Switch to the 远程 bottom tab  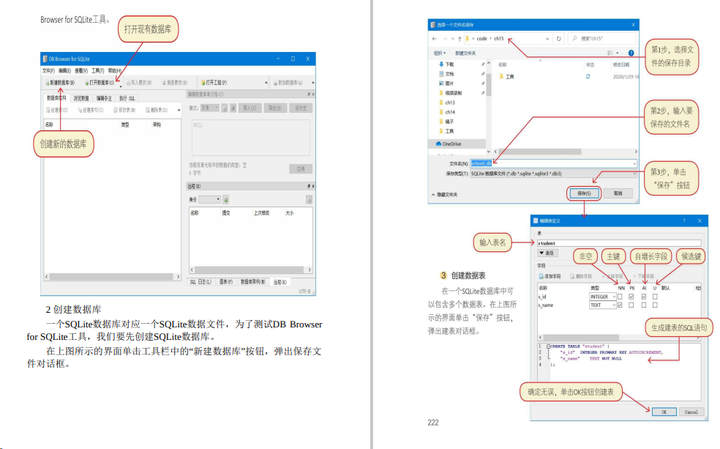click(280, 282)
